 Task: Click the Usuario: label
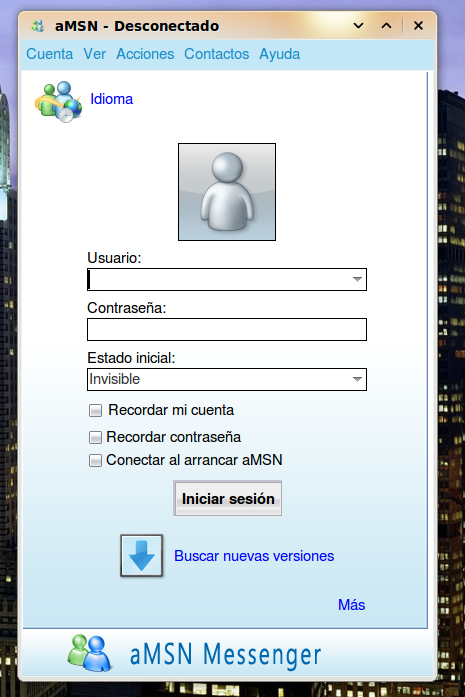pos(114,258)
